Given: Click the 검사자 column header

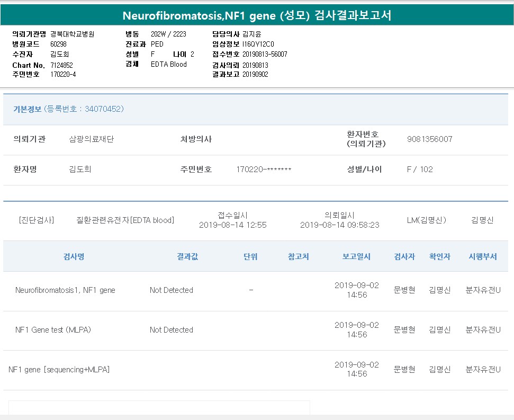Looking at the screenshot, I should [404, 256].
